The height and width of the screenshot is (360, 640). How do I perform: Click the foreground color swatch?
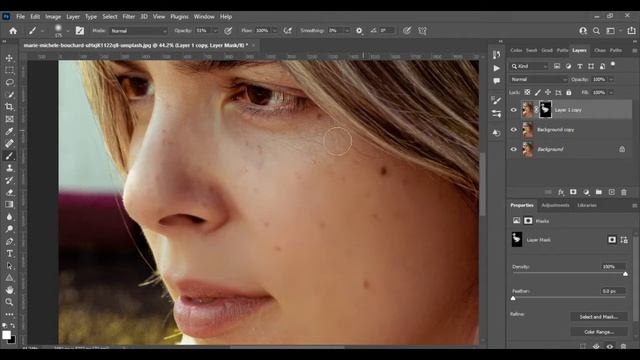[x=6, y=335]
